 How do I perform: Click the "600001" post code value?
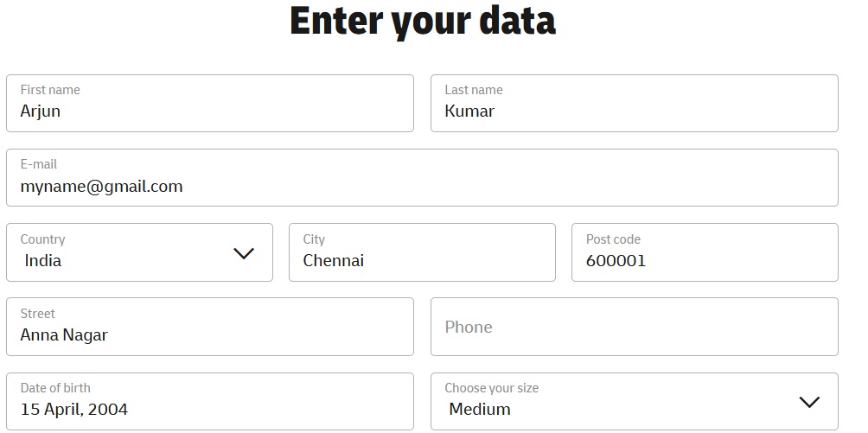(616, 261)
